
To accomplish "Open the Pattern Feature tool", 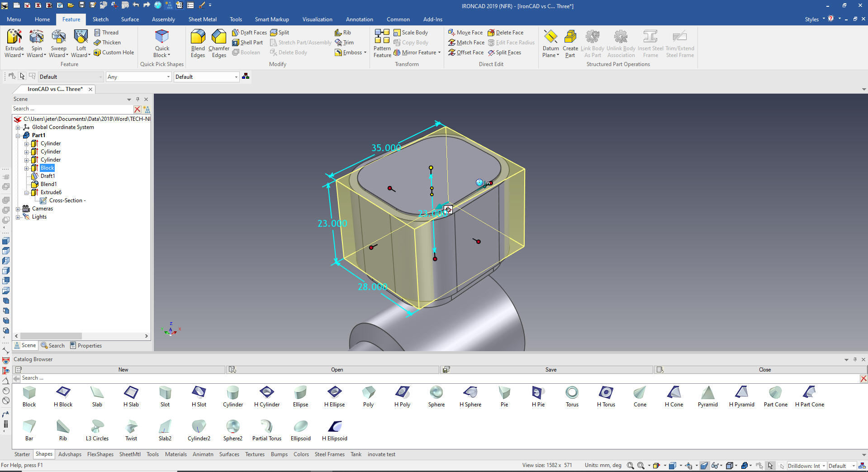I will click(x=382, y=38).
